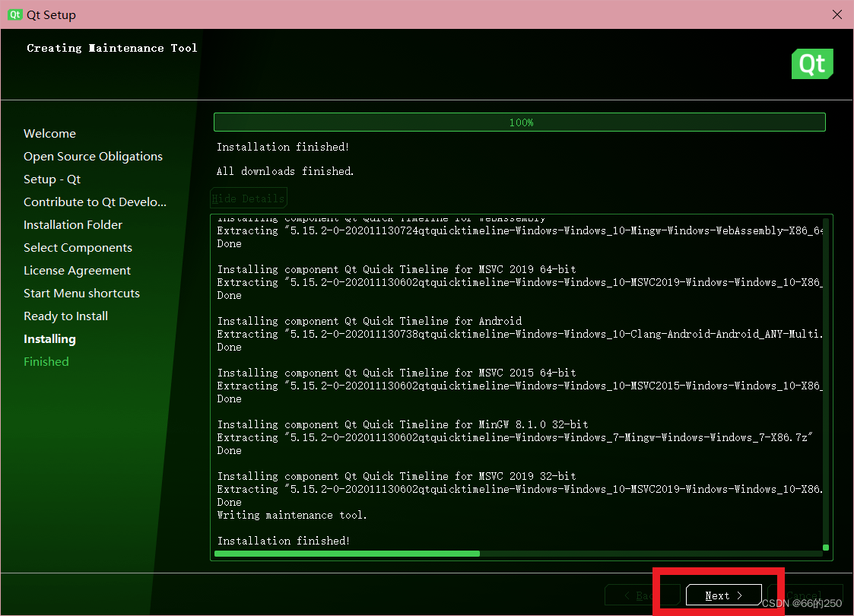The image size is (854, 616).
Task: Click the Hide Details button
Action: pos(249,198)
